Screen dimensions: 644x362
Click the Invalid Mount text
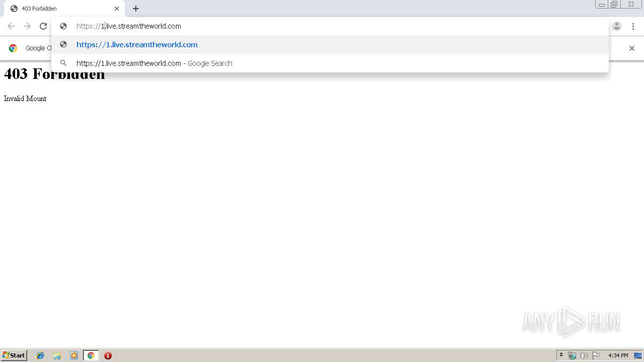25,99
